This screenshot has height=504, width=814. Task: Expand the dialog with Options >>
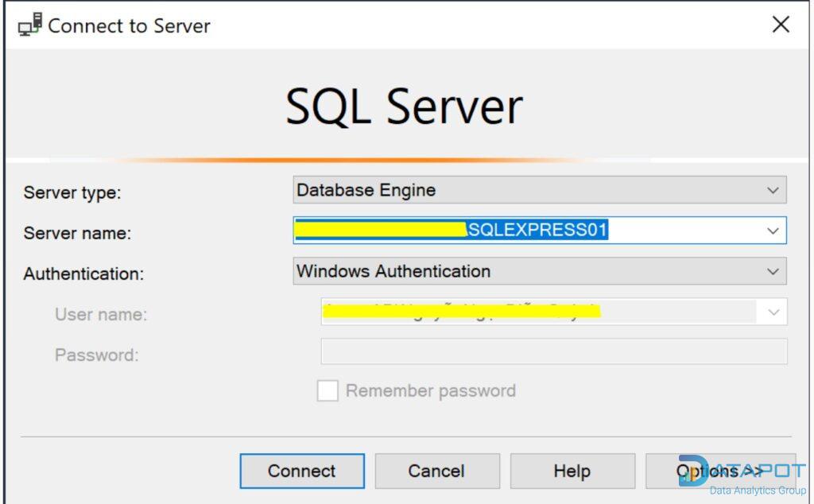[x=718, y=471]
